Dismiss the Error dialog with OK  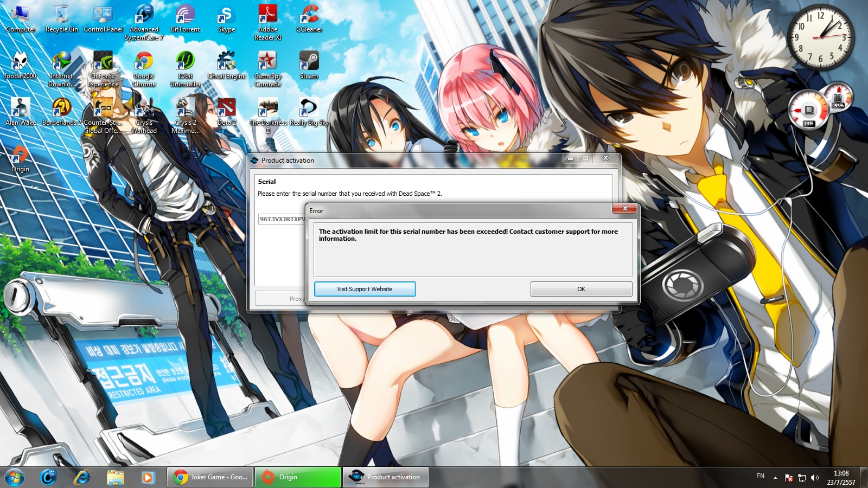pos(581,289)
